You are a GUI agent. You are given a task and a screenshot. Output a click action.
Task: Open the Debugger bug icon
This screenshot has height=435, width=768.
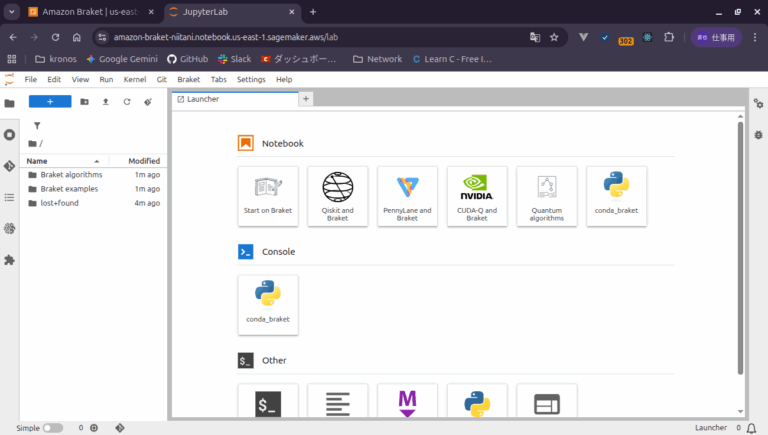(x=758, y=135)
